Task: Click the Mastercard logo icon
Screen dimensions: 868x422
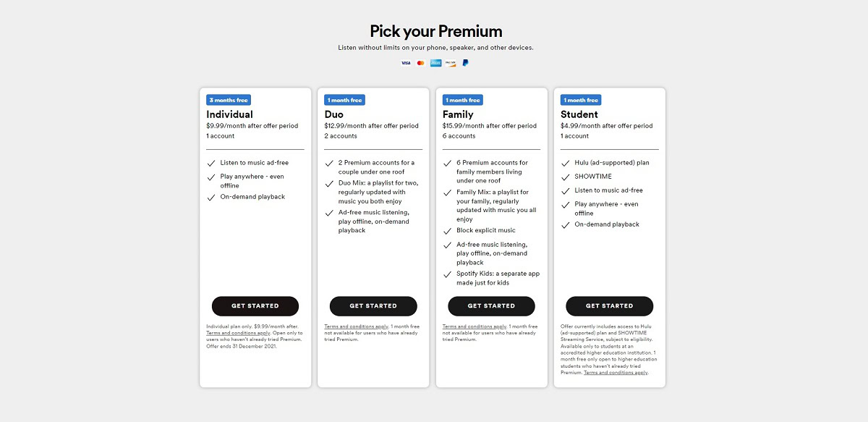Action: click(x=421, y=63)
